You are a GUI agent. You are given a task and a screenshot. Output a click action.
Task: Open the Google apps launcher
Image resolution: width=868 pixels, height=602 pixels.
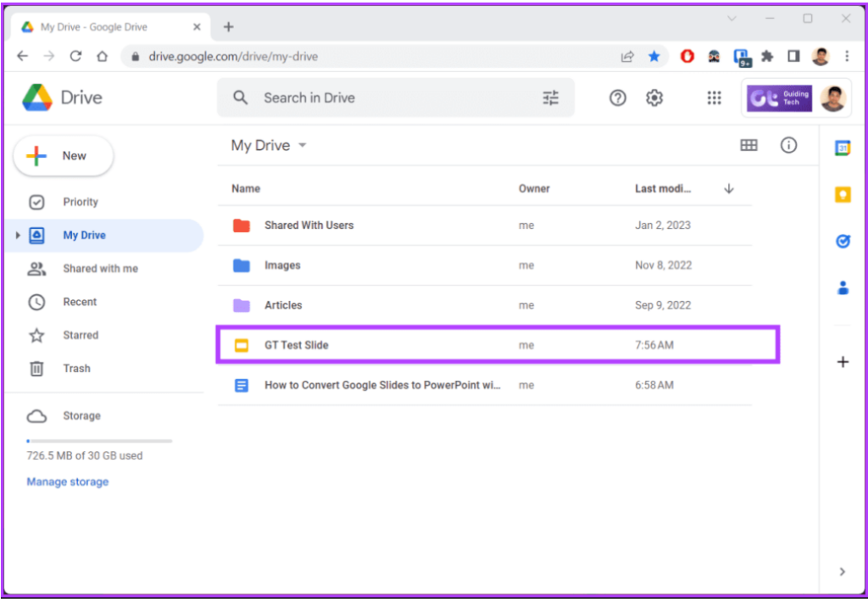tap(714, 98)
